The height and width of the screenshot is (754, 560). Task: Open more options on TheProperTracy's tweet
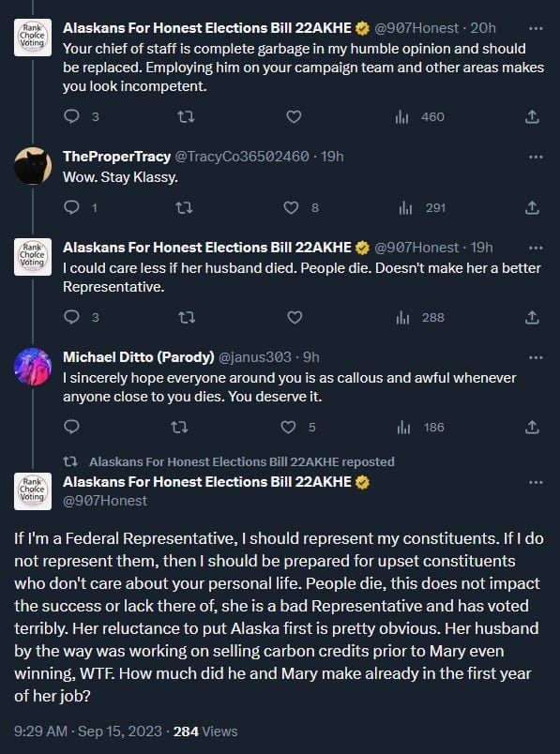click(536, 156)
